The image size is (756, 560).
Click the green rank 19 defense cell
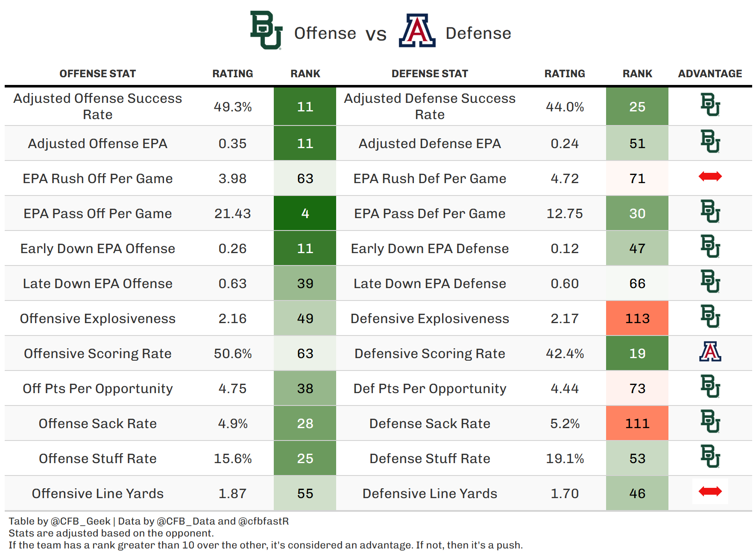(x=637, y=353)
